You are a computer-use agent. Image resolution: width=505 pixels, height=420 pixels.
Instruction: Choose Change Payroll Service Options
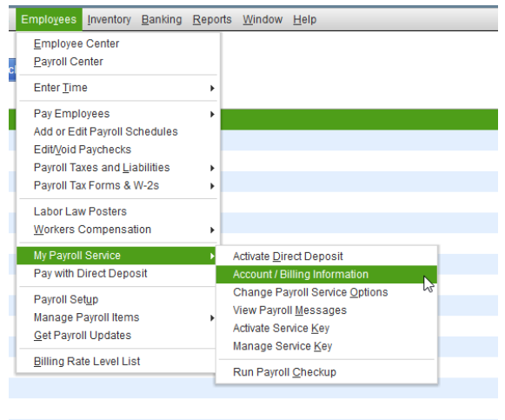pos(327,292)
